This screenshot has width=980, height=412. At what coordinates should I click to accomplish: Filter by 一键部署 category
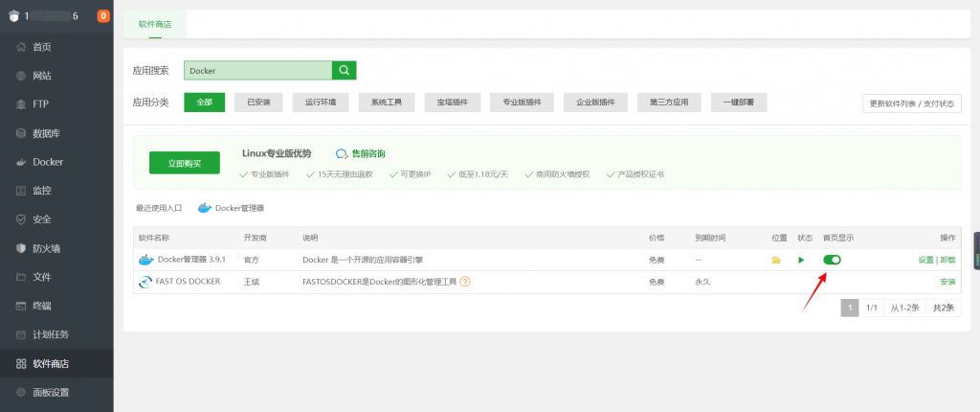[740, 103]
